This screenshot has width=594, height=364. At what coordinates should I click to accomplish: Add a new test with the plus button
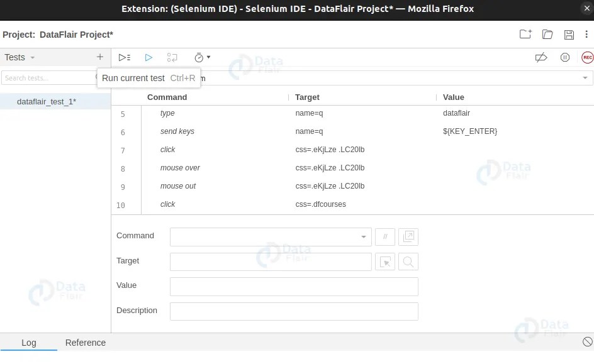click(x=99, y=57)
